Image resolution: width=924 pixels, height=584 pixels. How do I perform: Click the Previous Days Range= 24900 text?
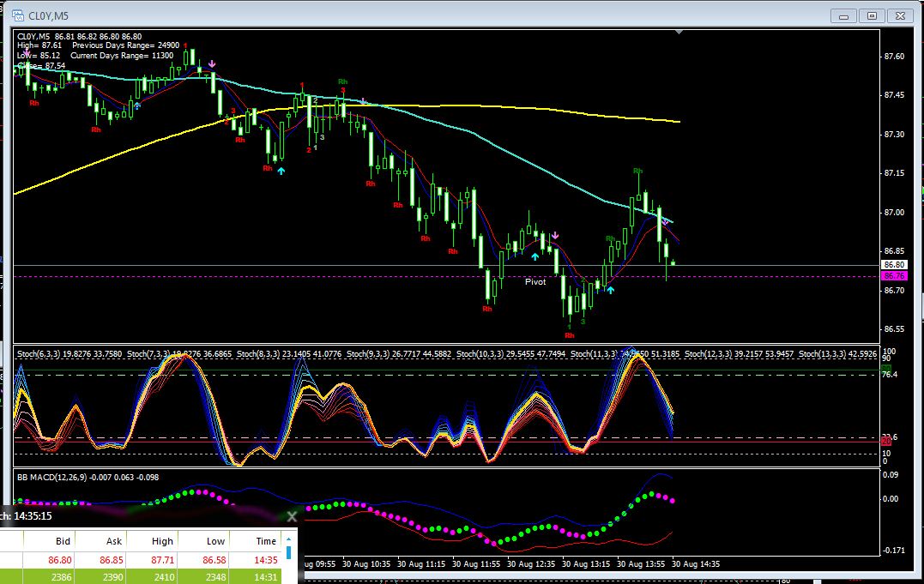pos(125,45)
